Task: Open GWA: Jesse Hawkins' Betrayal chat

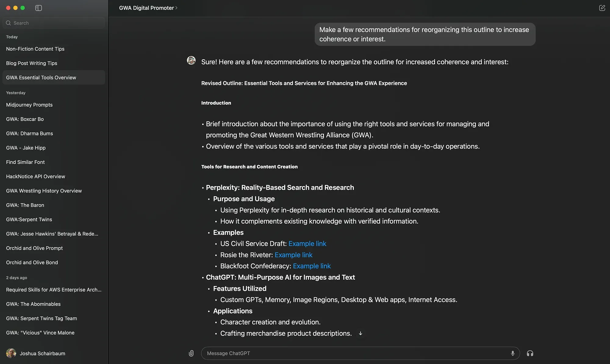Action: (54, 234)
